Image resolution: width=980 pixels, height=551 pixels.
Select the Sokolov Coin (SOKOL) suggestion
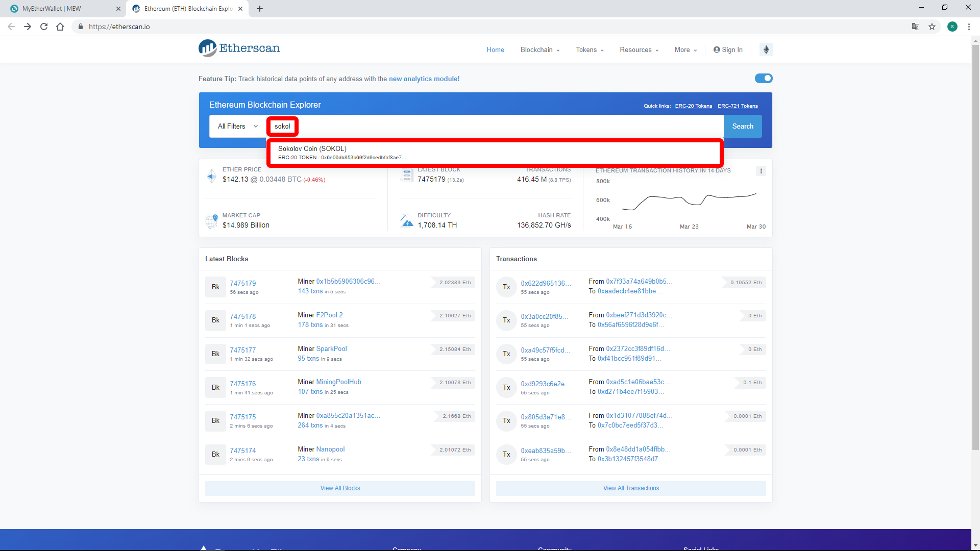(494, 153)
